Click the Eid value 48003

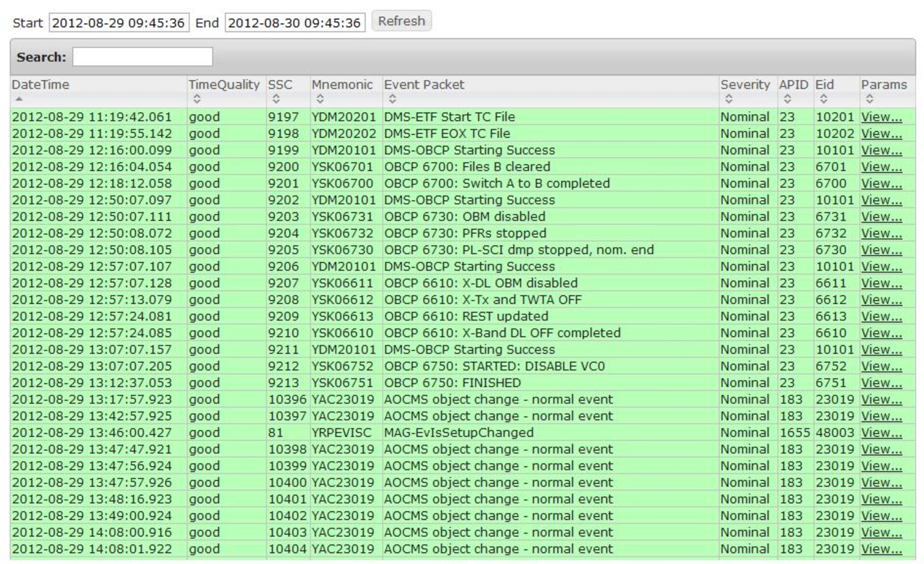click(835, 433)
